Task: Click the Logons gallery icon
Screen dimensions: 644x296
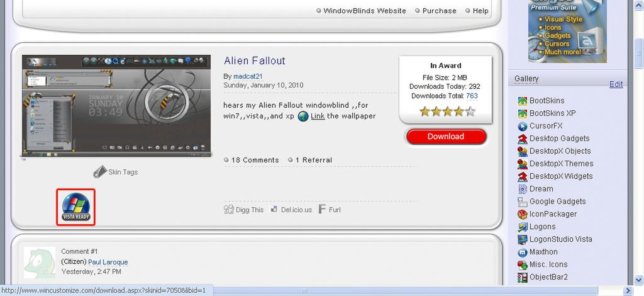Action: point(523,227)
